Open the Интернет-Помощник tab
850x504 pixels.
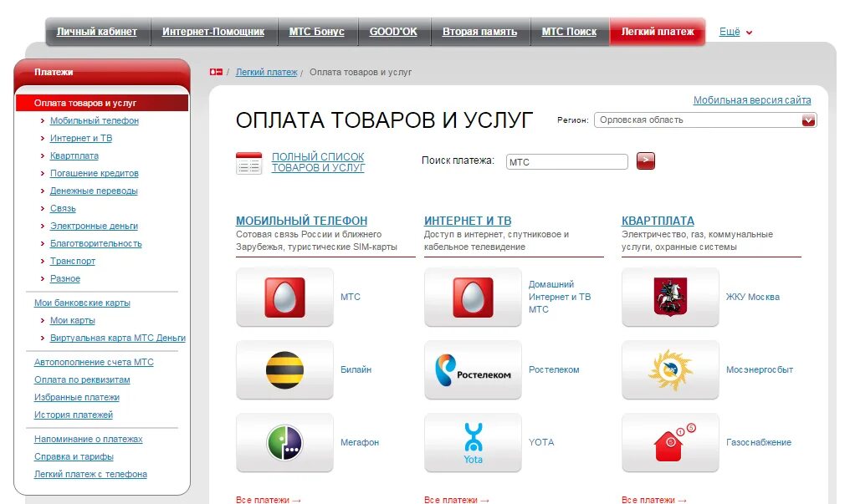[x=213, y=32]
